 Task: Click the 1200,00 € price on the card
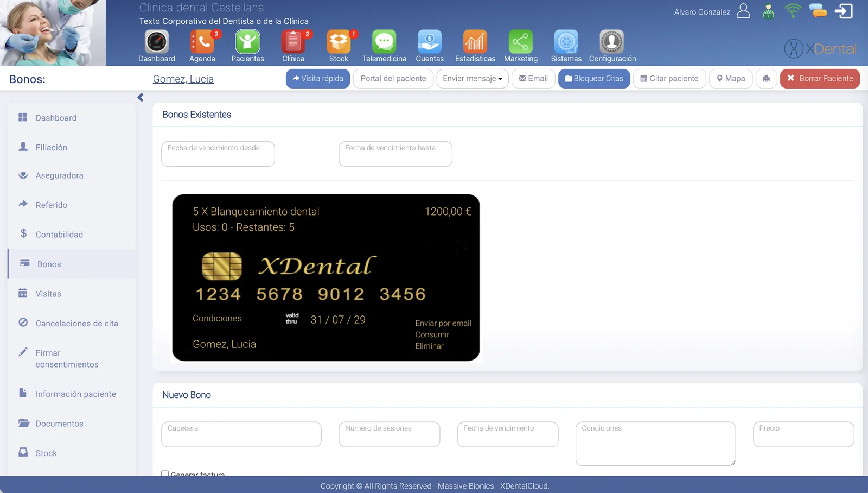click(x=448, y=212)
